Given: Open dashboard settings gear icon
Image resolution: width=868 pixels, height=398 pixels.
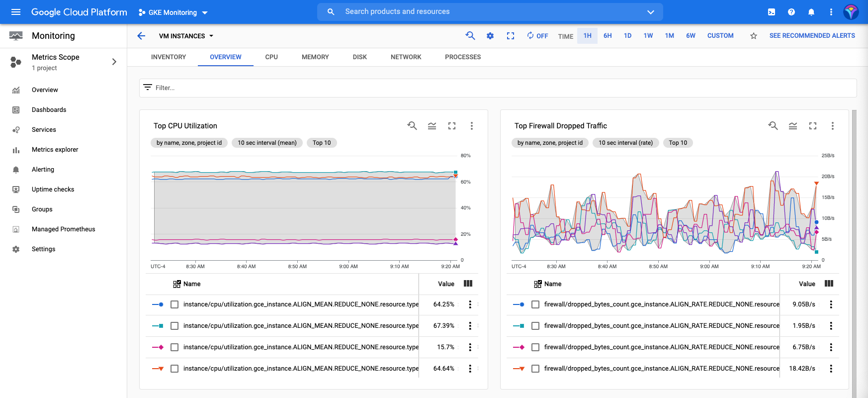Looking at the screenshot, I should (490, 36).
